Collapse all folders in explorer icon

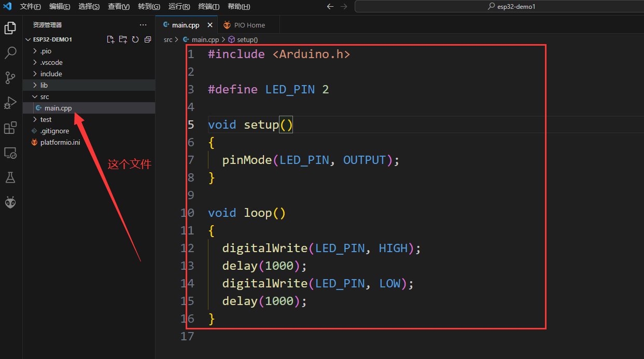click(x=148, y=39)
